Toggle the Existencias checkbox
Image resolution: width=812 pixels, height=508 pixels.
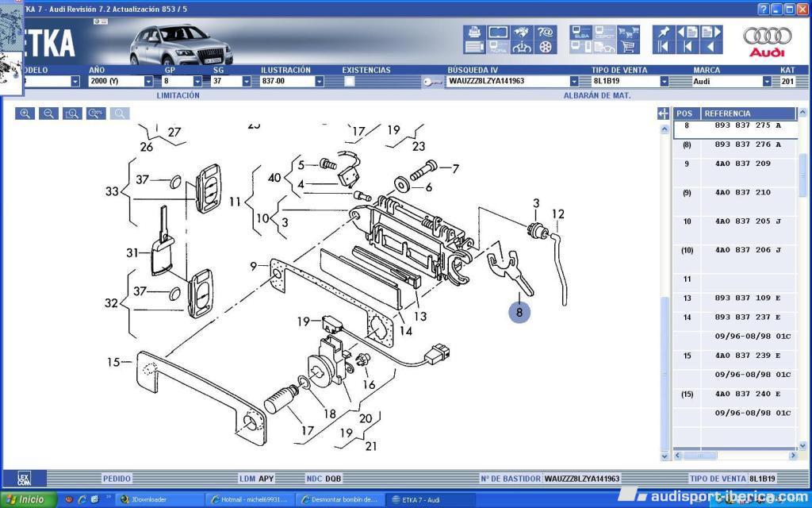coord(350,82)
